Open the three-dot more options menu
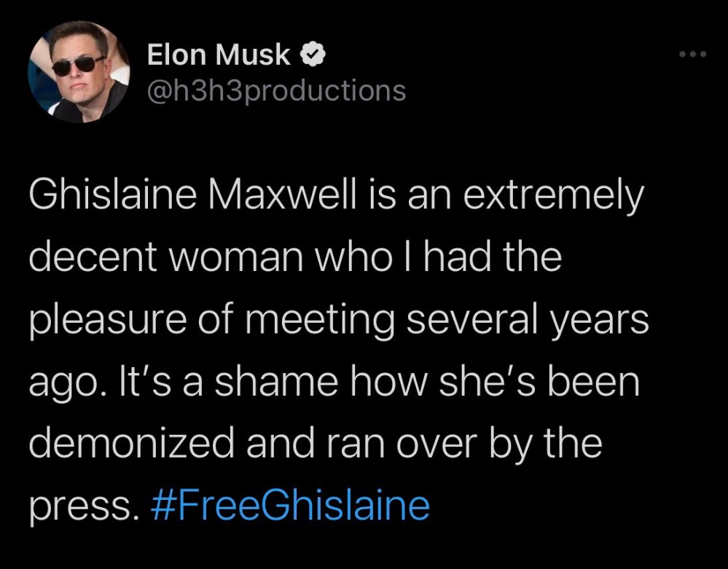Viewport: 728px width, 569px height. coord(692,55)
